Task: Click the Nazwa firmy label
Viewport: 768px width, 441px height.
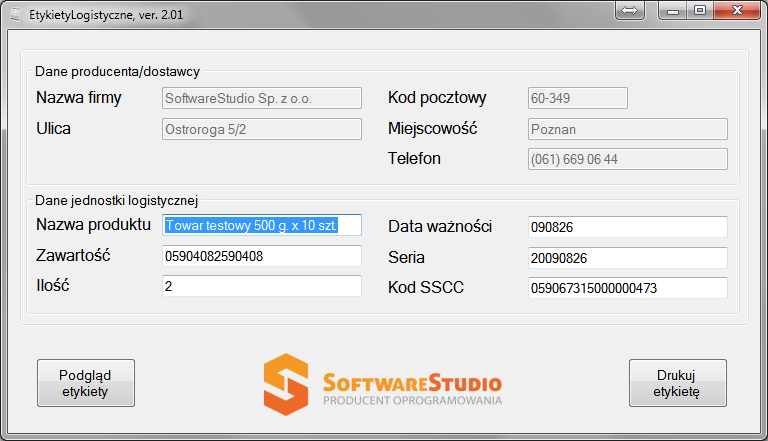Action: [79, 98]
